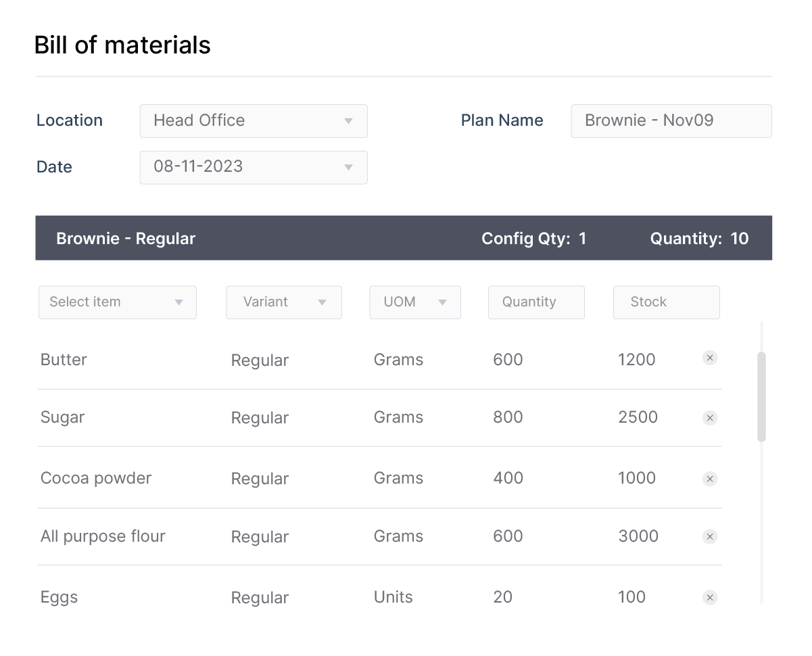Remove the All purpose flour row
Screen dimensions: 812x656
coord(709,536)
